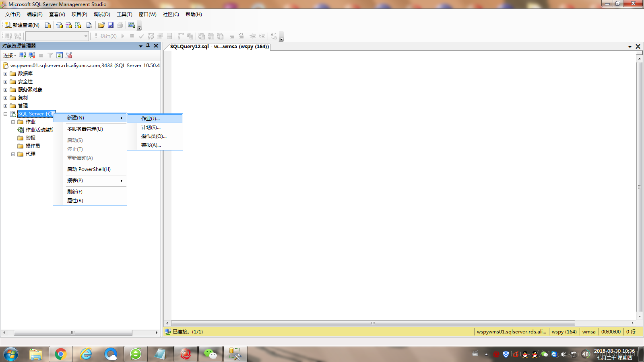Click the Connect Object Explorer icon
644x362 pixels.
point(23,56)
